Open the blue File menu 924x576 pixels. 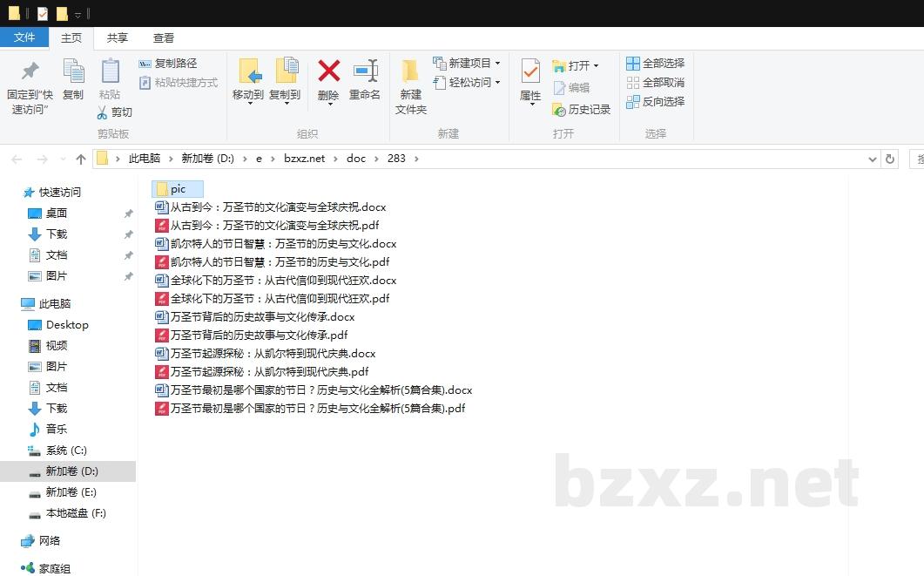pos(24,37)
